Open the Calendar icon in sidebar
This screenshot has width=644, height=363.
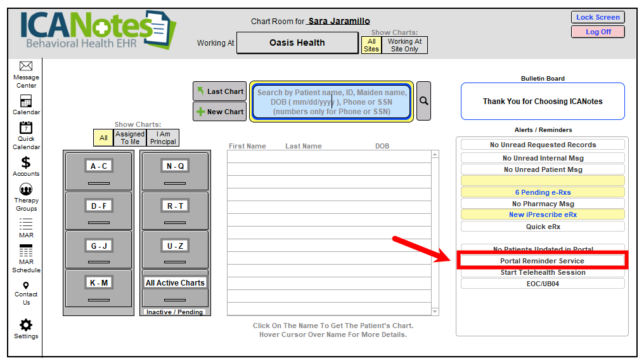point(26,101)
